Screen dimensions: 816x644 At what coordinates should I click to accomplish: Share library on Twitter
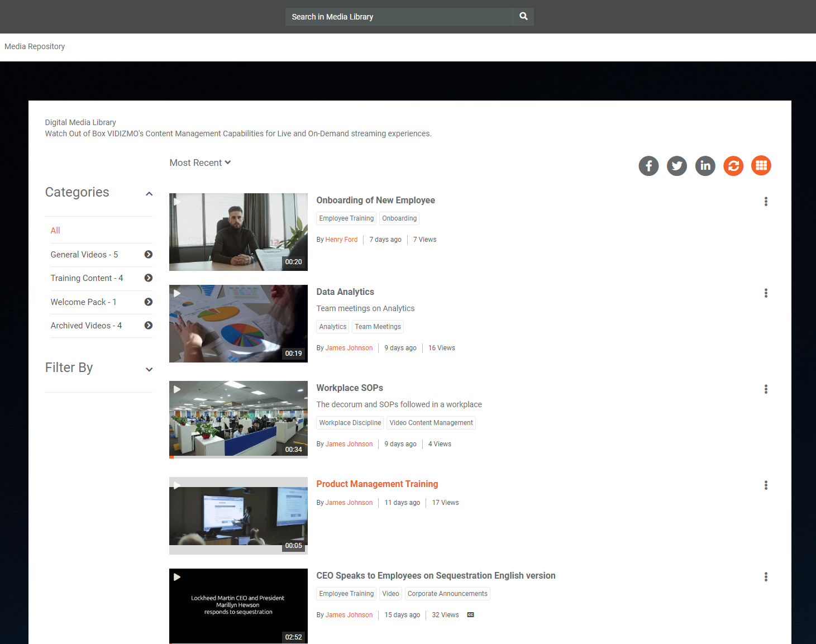tap(677, 166)
